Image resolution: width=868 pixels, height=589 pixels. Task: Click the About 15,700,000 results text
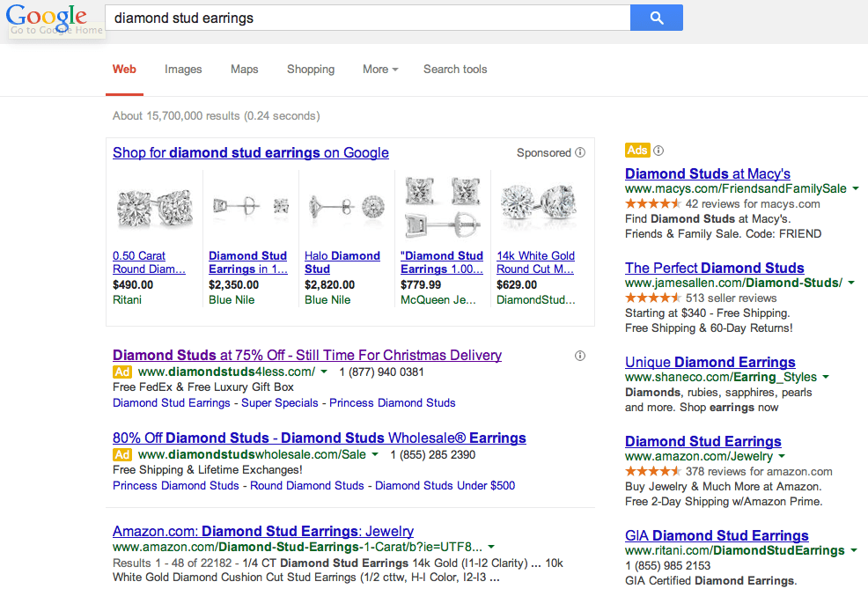point(217,116)
